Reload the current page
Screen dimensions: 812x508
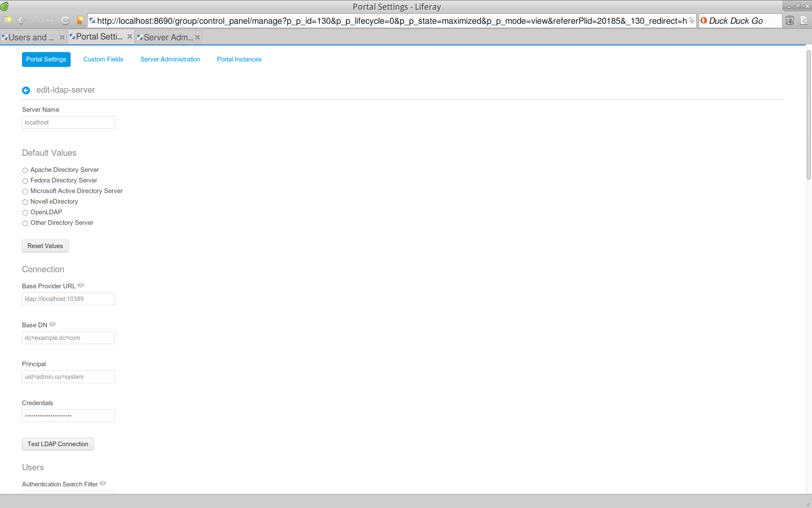pos(65,20)
